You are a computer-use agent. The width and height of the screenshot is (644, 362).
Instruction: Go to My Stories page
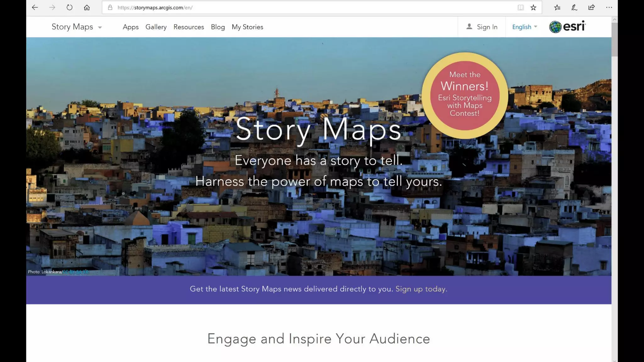pyautogui.click(x=247, y=27)
